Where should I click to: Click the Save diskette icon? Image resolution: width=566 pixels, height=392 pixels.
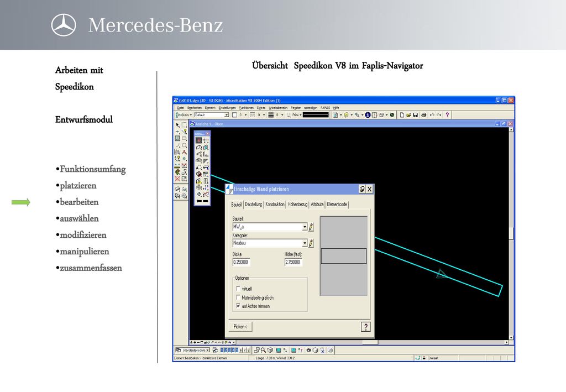416,115
